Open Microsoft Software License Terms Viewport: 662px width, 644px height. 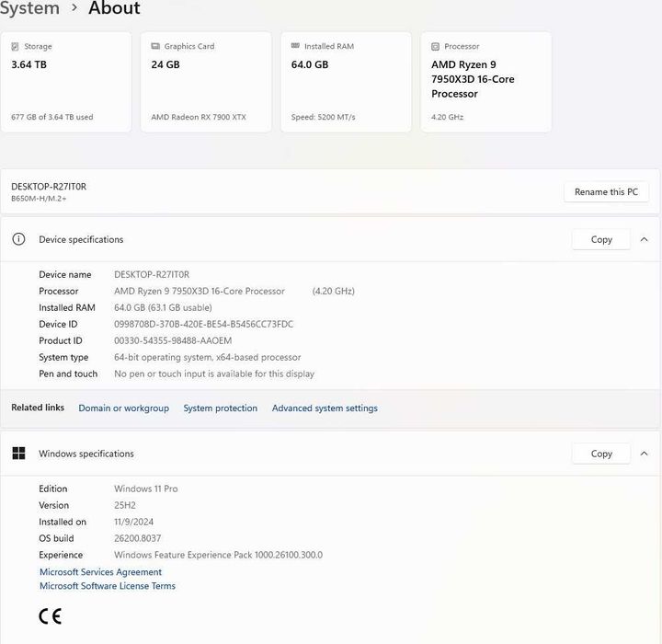[107, 586]
